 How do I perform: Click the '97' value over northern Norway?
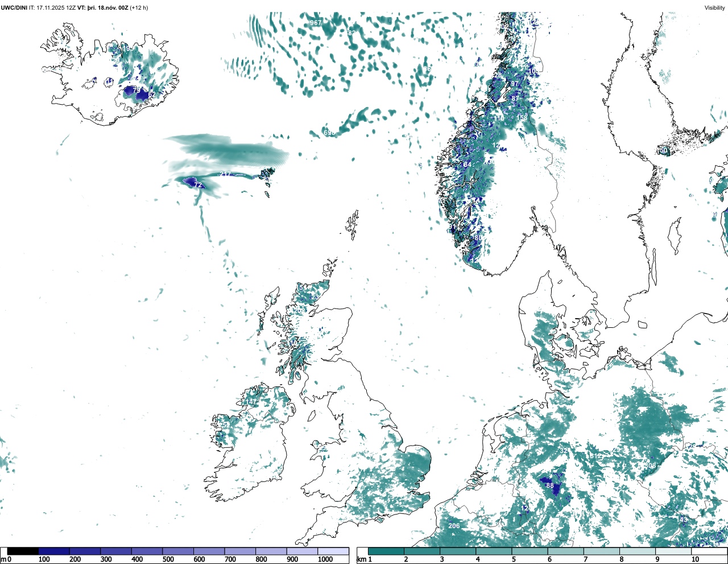tap(515, 84)
